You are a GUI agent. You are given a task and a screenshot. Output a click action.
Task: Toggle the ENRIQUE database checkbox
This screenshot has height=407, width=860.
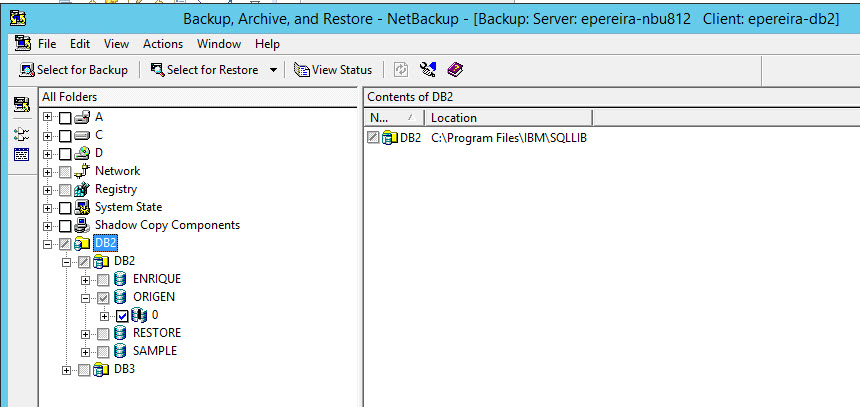(x=103, y=280)
